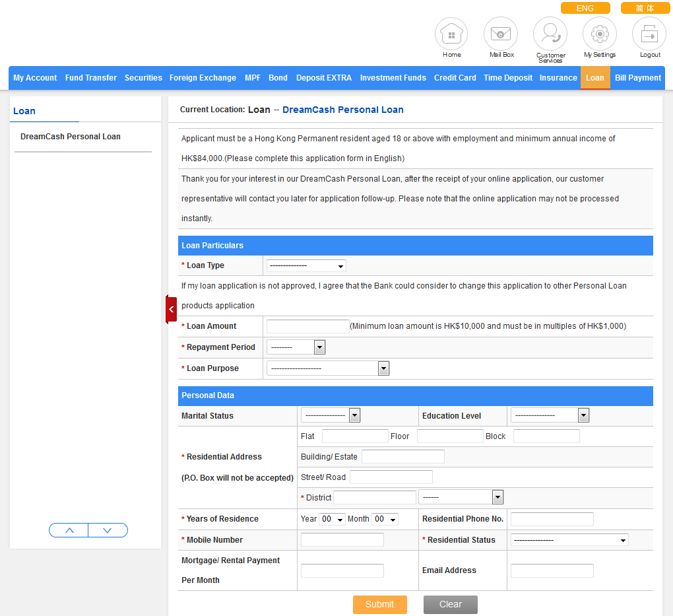Collapse sidebar with red arrow handle
673x616 pixels.
pos(172,309)
